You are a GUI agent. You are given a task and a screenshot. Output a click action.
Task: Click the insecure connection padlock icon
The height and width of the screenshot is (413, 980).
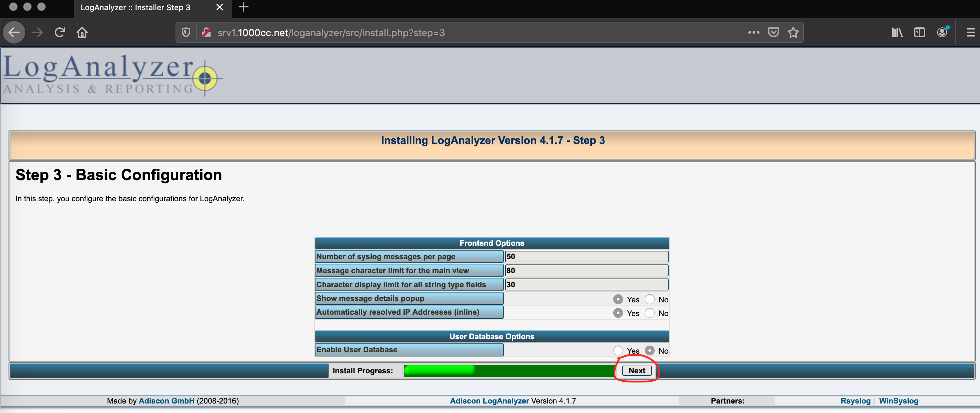click(206, 33)
